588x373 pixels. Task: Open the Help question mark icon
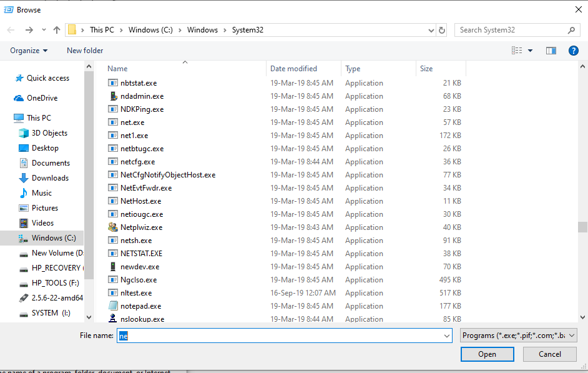[574, 51]
